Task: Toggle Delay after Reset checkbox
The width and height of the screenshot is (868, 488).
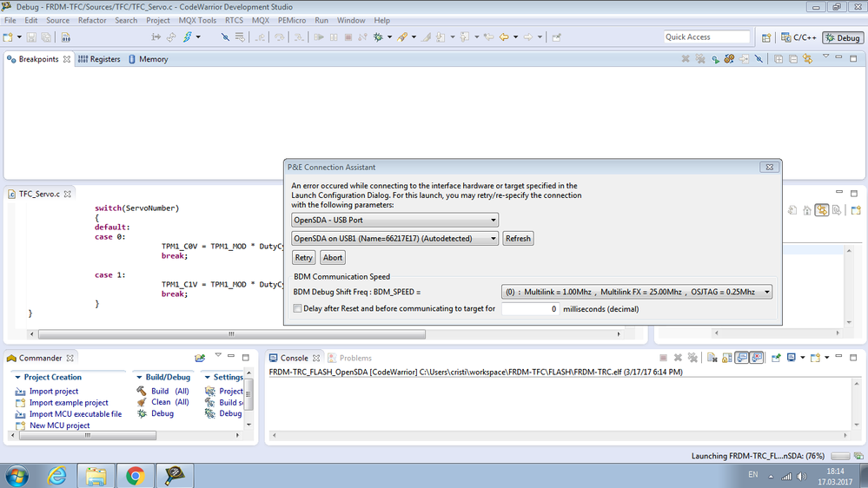Action: [x=297, y=308]
